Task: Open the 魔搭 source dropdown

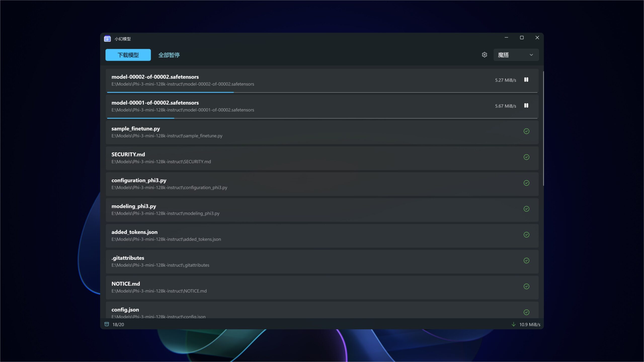Action: coord(516,55)
